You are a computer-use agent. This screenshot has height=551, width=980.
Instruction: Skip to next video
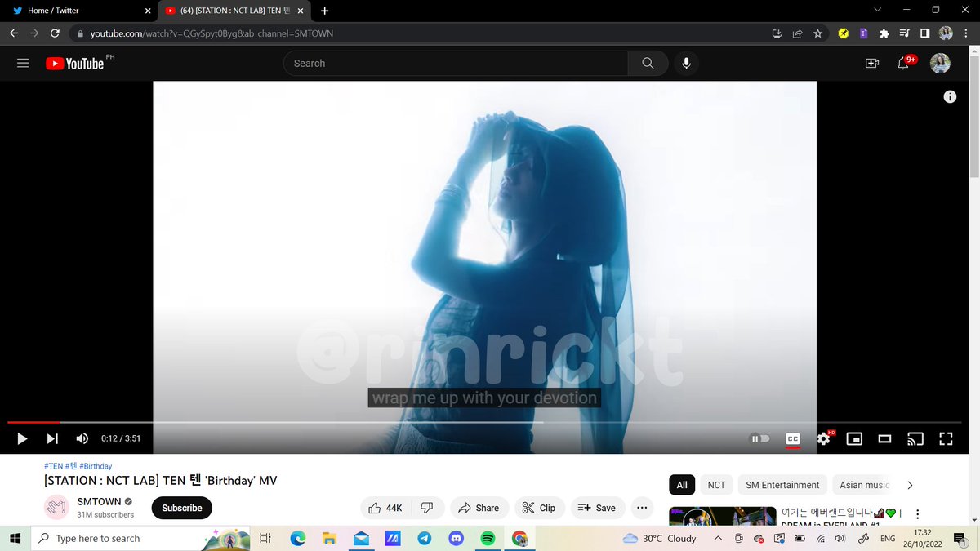point(52,438)
